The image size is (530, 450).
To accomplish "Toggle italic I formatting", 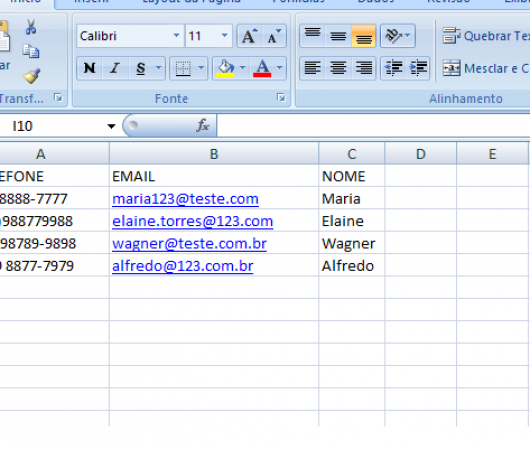I will [115, 68].
